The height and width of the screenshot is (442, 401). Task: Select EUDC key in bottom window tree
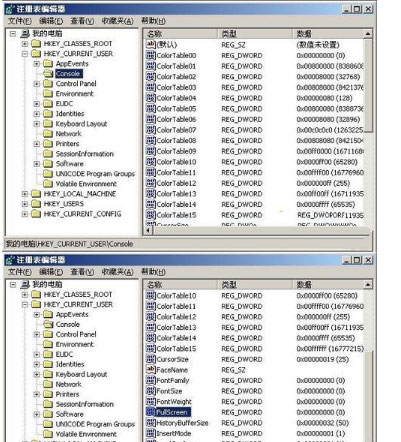tap(64, 354)
